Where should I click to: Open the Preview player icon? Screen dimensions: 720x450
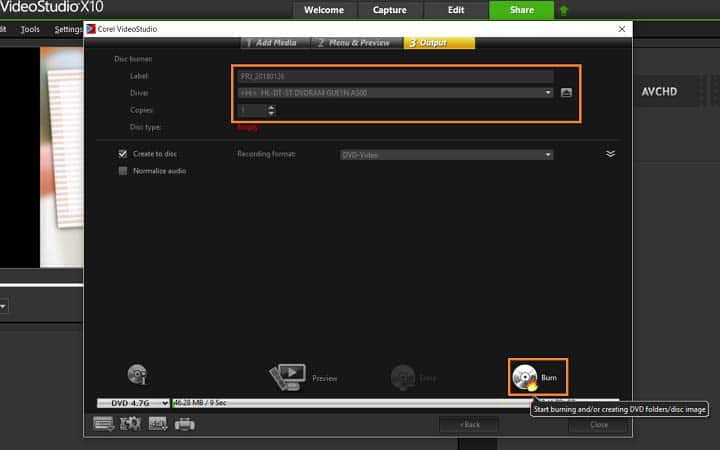[x=287, y=377]
